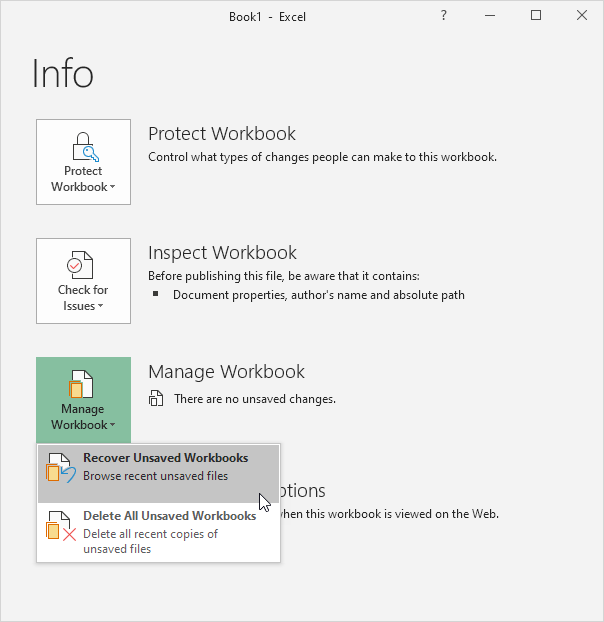Click the Manage Workbook section heading
Image resolution: width=604 pixels, height=622 pixels.
[226, 372]
